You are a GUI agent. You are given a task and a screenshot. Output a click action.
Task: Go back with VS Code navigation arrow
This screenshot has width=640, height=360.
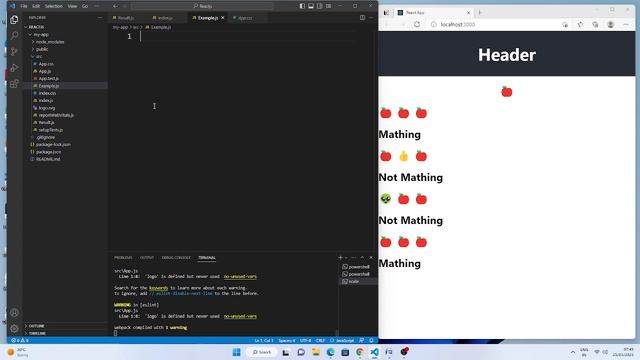(115, 6)
